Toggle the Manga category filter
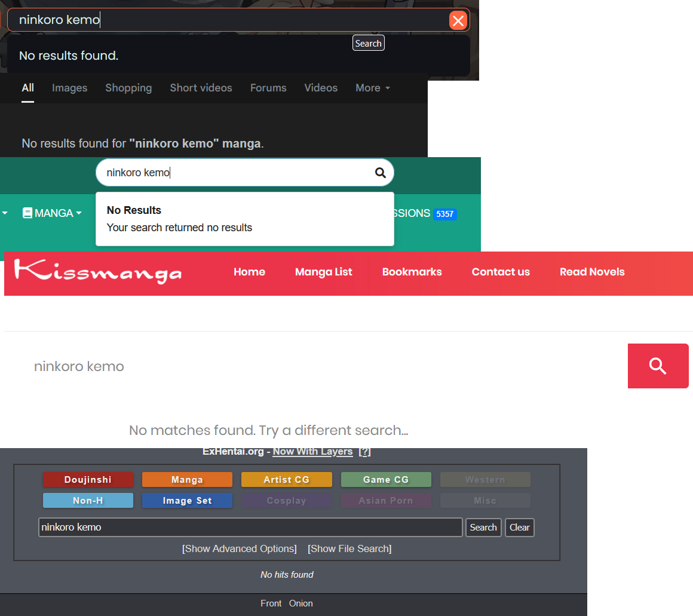The width and height of the screenshot is (693, 616). tap(187, 479)
